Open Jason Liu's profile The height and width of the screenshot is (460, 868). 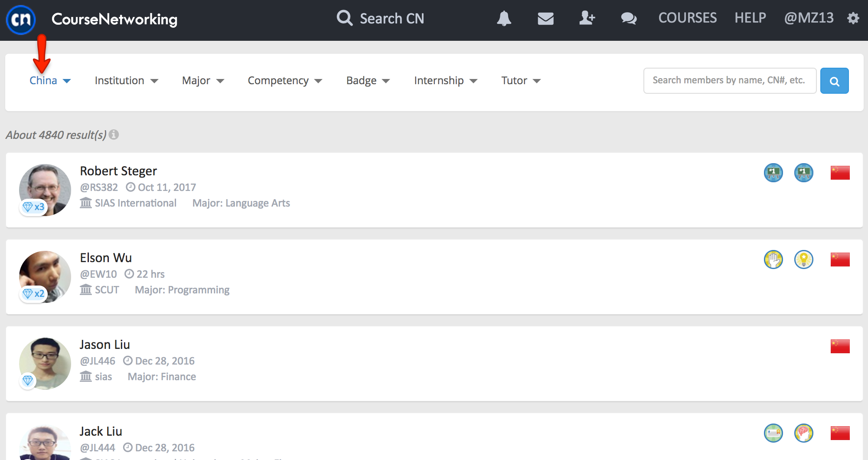click(x=105, y=345)
